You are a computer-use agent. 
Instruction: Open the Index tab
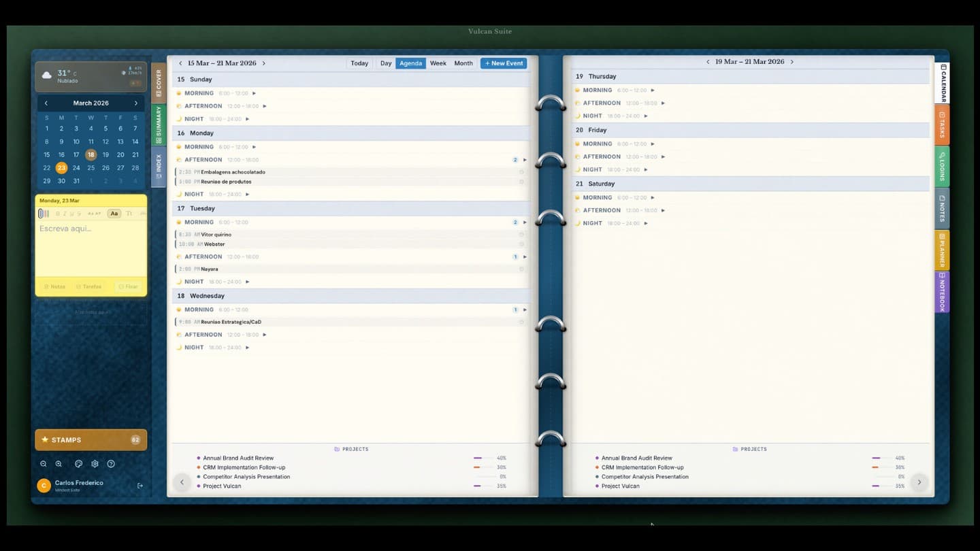(159, 167)
